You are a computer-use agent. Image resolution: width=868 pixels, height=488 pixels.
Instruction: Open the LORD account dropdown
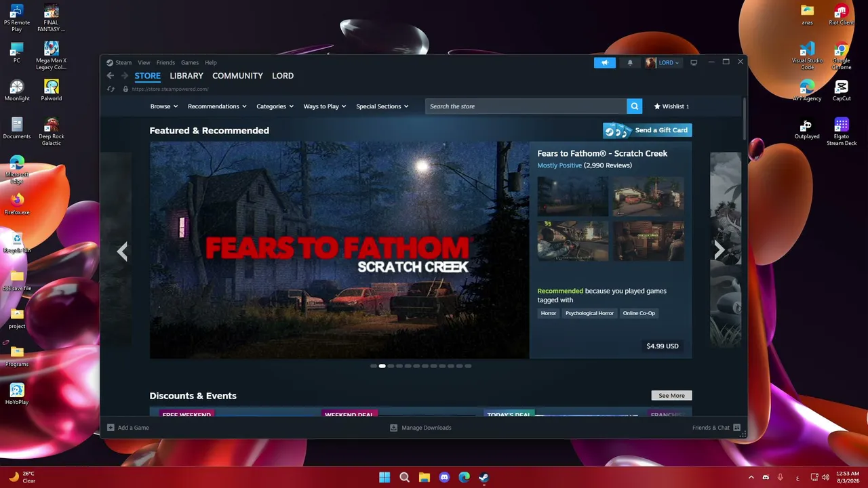[669, 62]
